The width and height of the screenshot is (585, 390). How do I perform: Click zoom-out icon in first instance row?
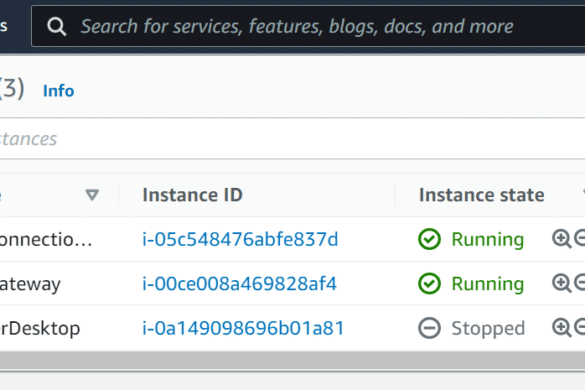pos(580,238)
